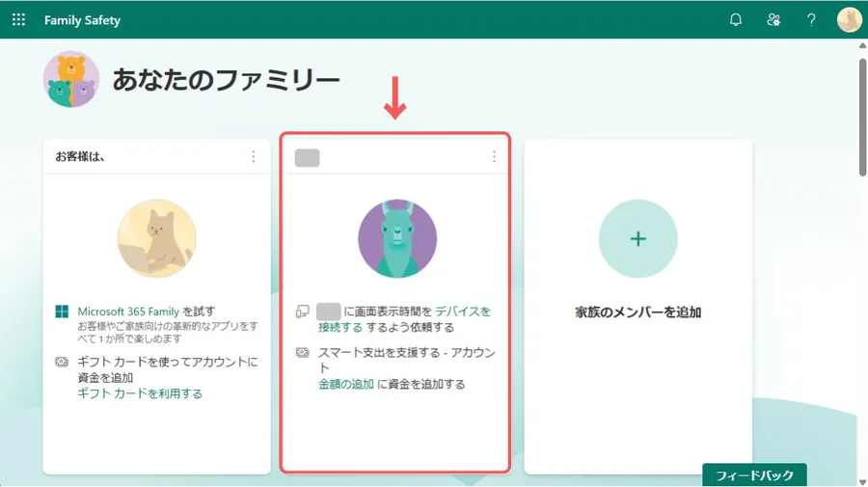Click the family bears logo icon
Image resolution: width=868 pixels, height=487 pixels.
point(71,79)
